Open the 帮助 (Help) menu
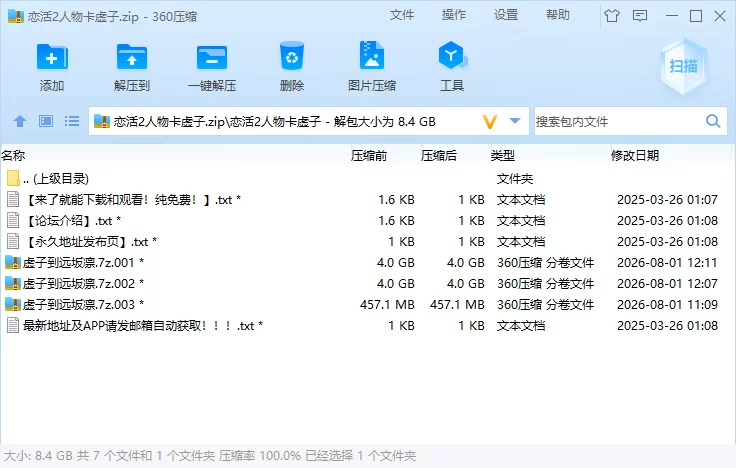 click(558, 15)
